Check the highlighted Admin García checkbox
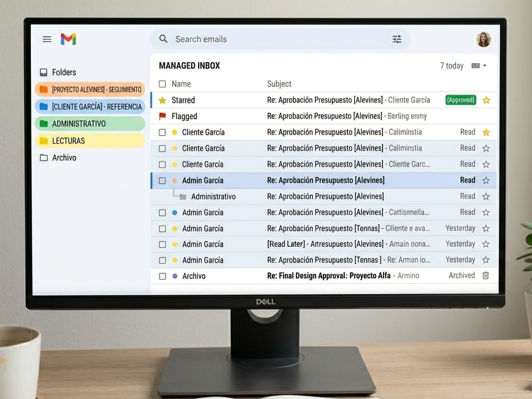Viewport: 532px width, 399px height. (x=162, y=180)
